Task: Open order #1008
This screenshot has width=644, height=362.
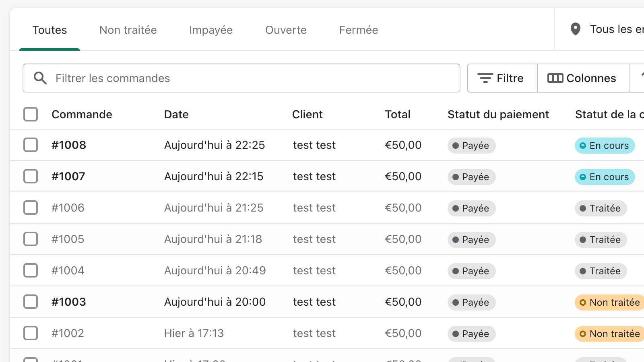Action: click(x=69, y=145)
